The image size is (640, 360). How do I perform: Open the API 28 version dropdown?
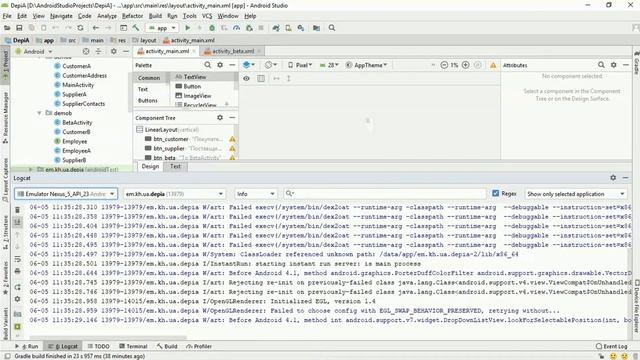pyautogui.click(x=329, y=65)
